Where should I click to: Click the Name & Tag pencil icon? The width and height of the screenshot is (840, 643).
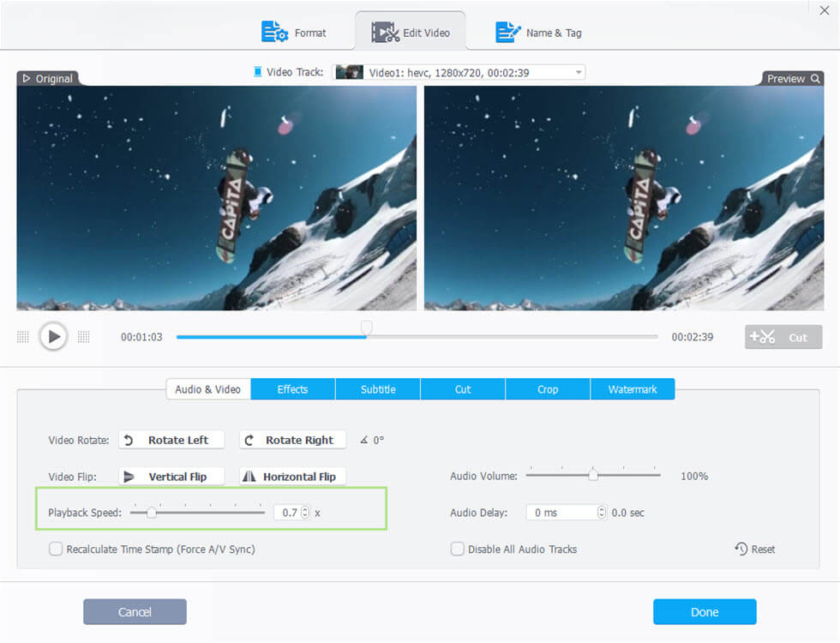click(x=507, y=33)
